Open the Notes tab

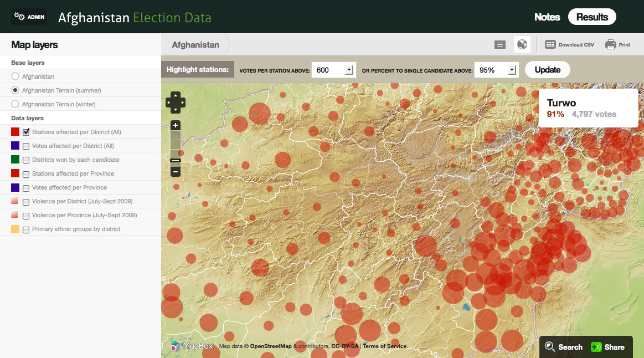coord(547,17)
